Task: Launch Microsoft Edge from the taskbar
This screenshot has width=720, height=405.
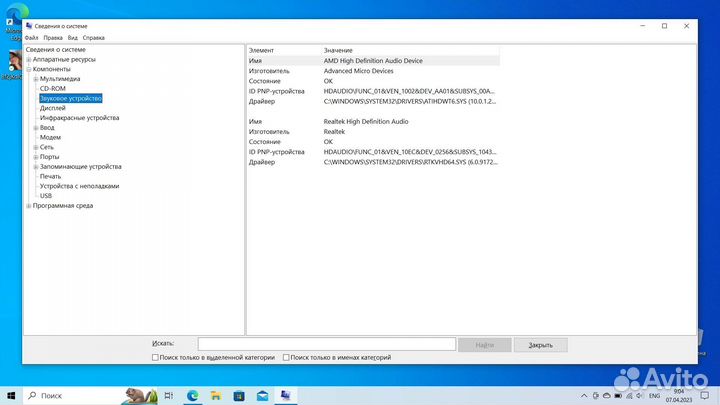Action: (x=192, y=396)
